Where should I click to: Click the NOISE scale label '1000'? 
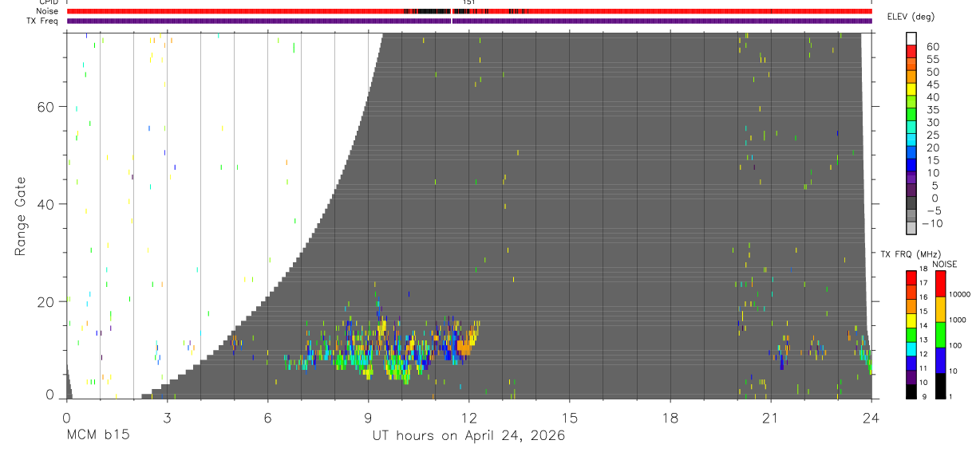click(959, 320)
